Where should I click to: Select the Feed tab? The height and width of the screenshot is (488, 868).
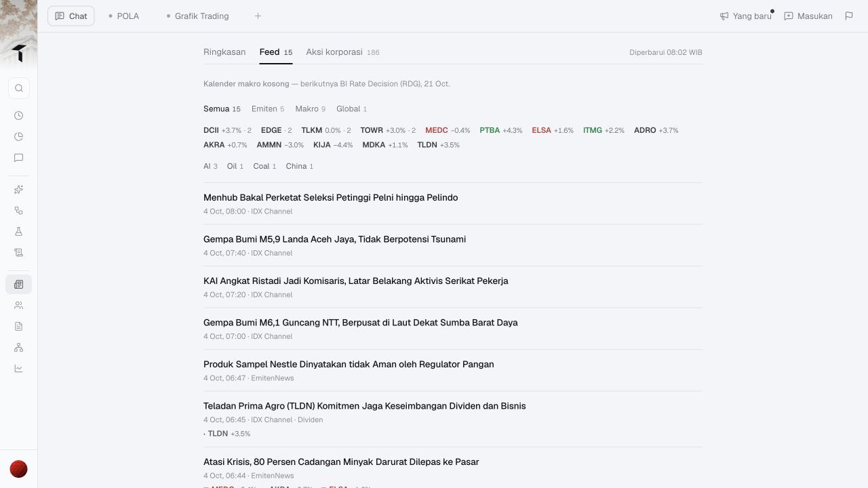click(276, 52)
